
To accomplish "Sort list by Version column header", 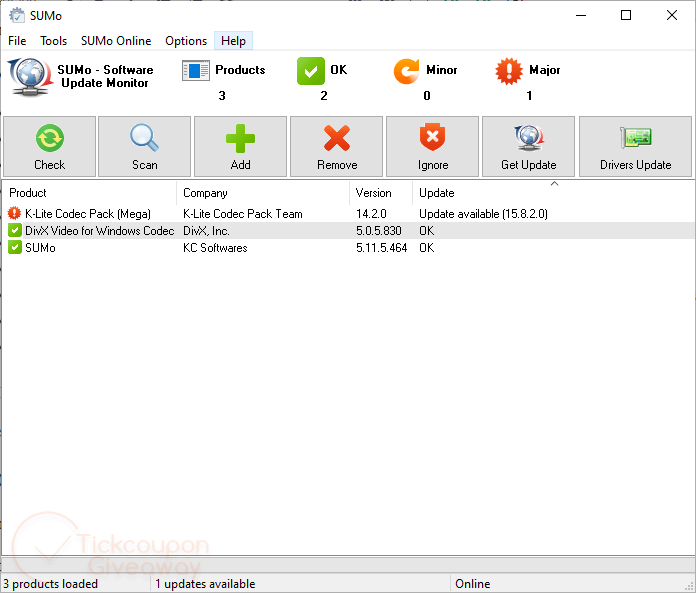I will click(381, 193).
